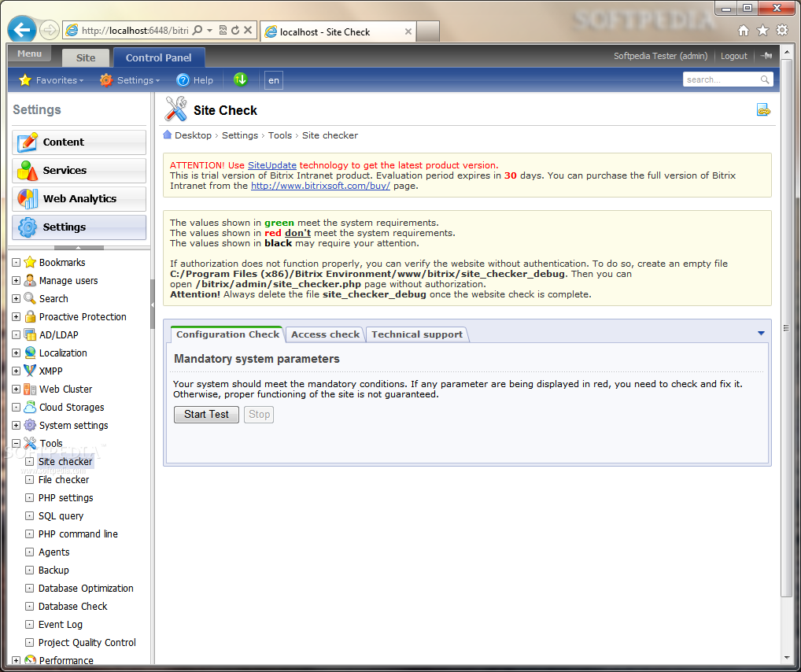The height and width of the screenshot is (672, 801).
Task: Switch to the Access check tab
Action: point(325,334)
